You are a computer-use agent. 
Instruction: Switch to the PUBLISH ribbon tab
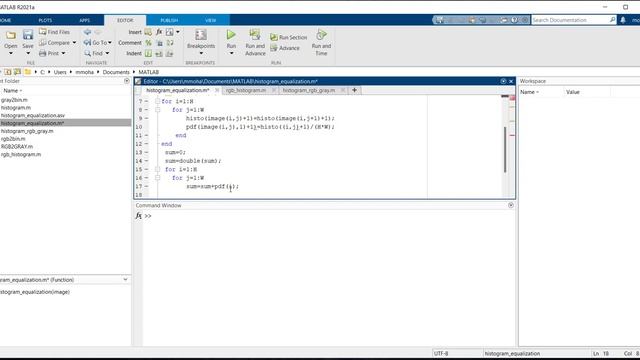click(169, 20)
